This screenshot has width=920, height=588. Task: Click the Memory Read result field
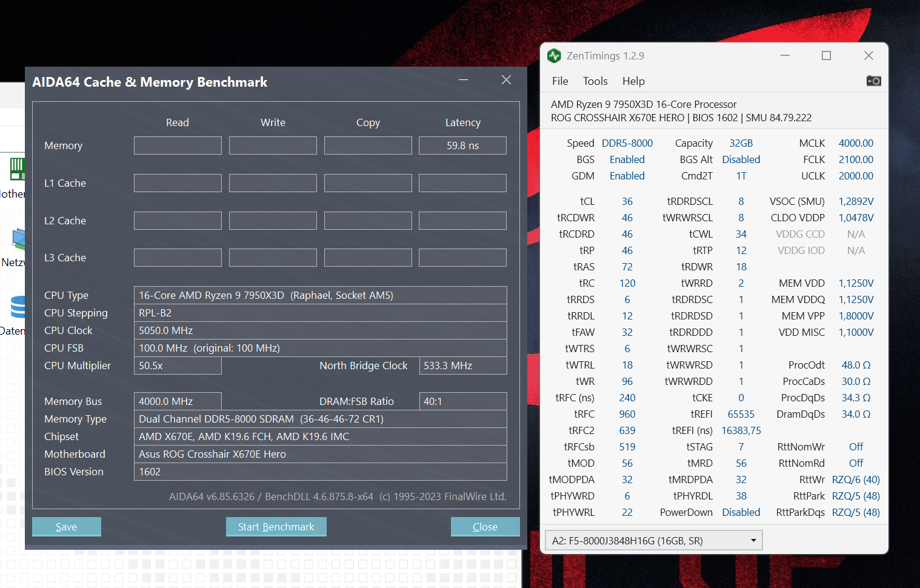click(x=178, y=145)
